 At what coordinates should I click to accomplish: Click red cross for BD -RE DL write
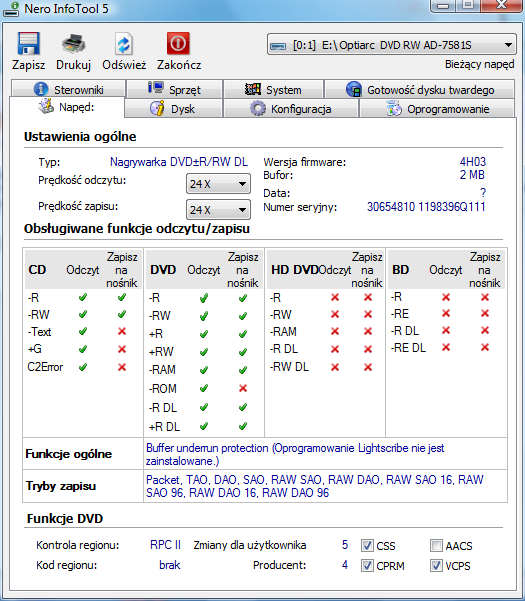coord(485,347)
